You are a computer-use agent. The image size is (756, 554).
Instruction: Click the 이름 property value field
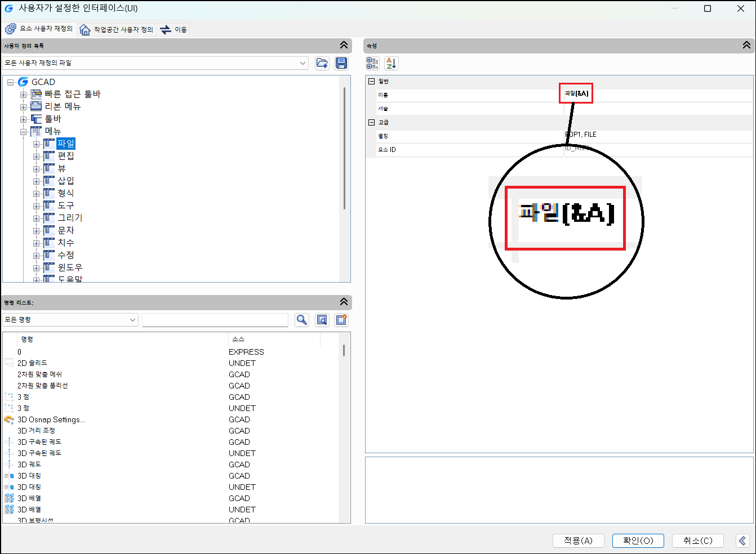click(x=658, y=95)
